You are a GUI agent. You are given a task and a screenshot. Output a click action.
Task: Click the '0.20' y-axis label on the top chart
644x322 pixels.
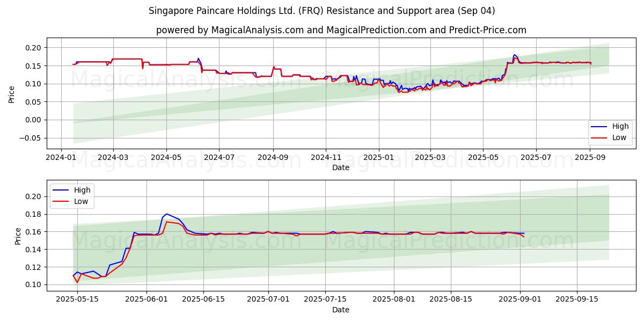tap(34, 48)
